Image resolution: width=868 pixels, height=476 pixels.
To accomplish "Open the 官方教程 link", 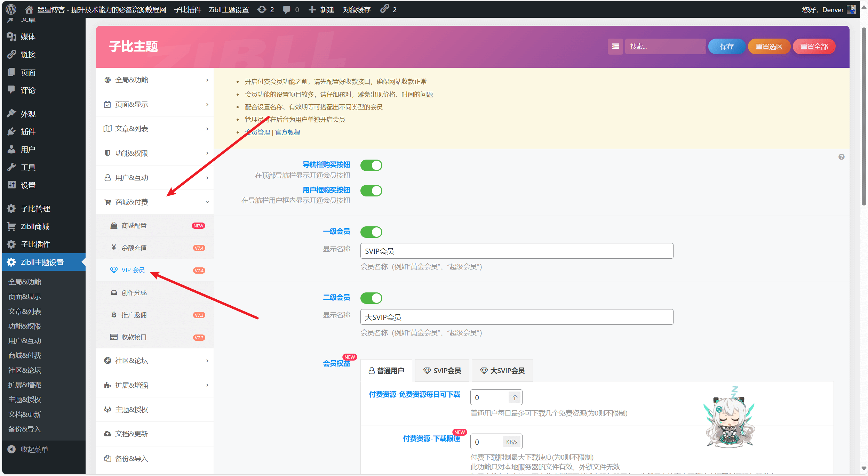I will click(288, 132).
